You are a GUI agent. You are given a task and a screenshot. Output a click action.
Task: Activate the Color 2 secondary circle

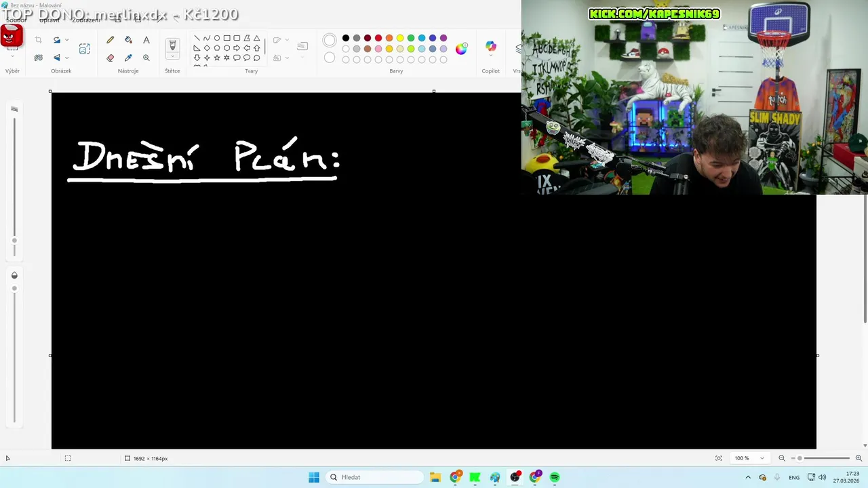click(x=330, y=58)
